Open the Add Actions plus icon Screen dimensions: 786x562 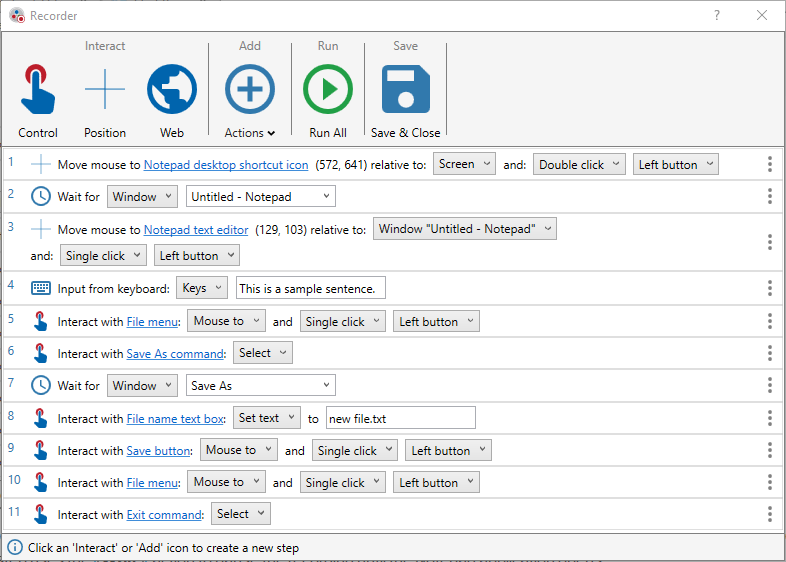[249, 90]
